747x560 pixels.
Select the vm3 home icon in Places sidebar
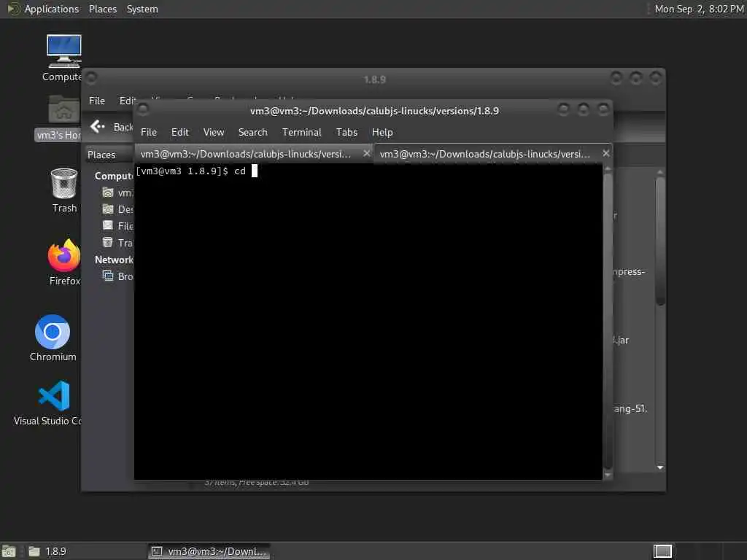108,192
